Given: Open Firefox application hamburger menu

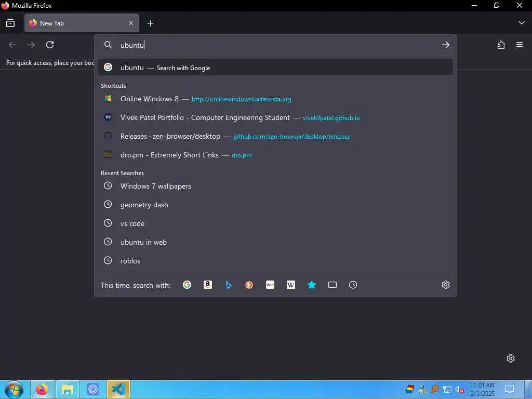Looking at the screenshot, I should [520, 45].
